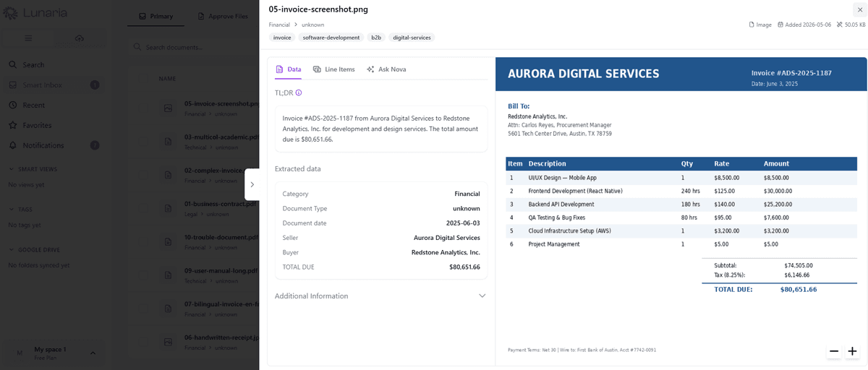Click the NAME column header

(x=168, y=79)
